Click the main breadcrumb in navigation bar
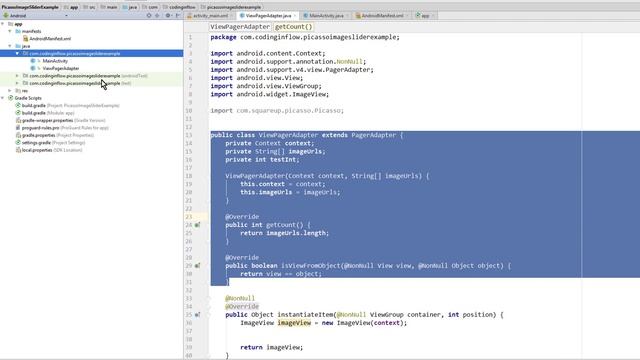Screen dimensions: 640x360 point(109,7)
